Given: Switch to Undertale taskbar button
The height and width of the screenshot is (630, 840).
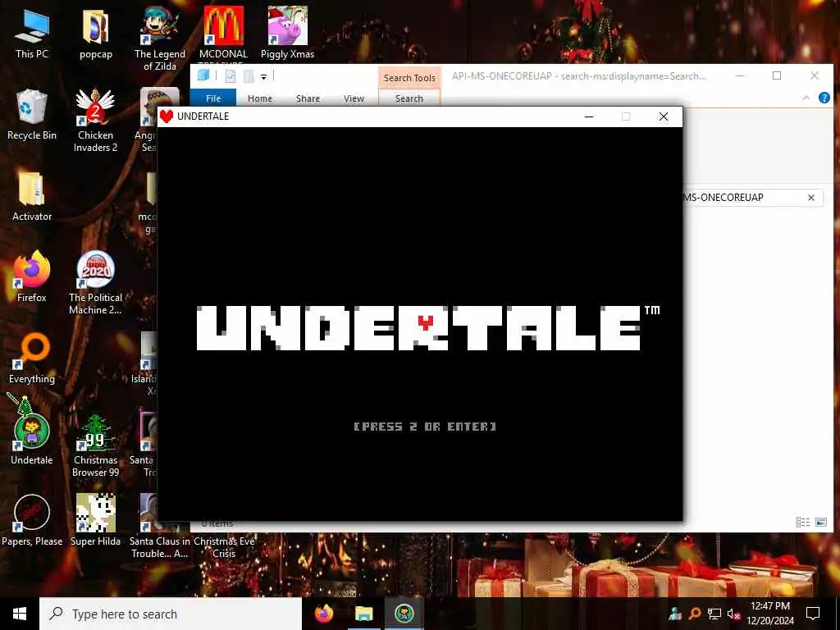Looking at the screenshot, I should [x=404, y=614].
